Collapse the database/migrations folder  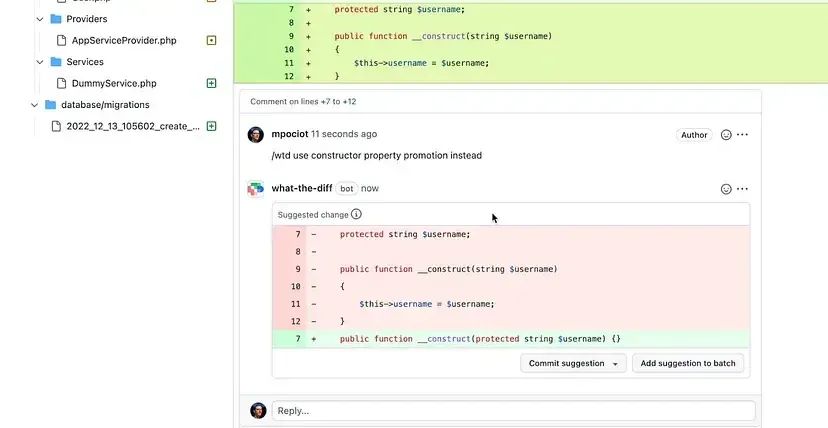point(34,105)
